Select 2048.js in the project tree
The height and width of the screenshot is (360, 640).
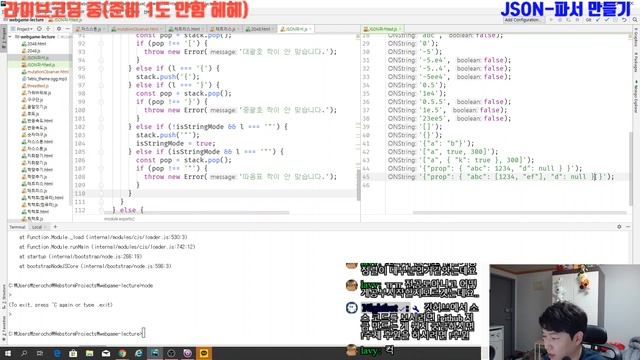(31, 51)
